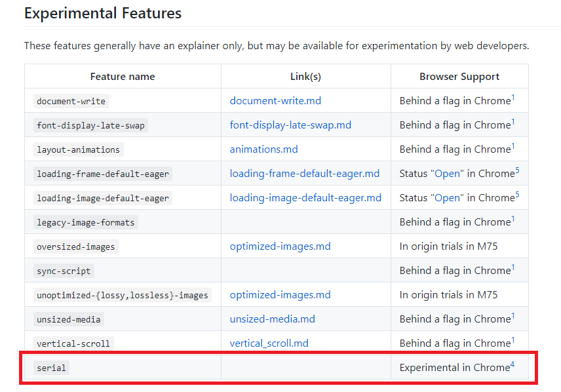This screenshot has width=561, height=392.
Task: Click footnote 1 in document-write row
Action: (513, 98)
